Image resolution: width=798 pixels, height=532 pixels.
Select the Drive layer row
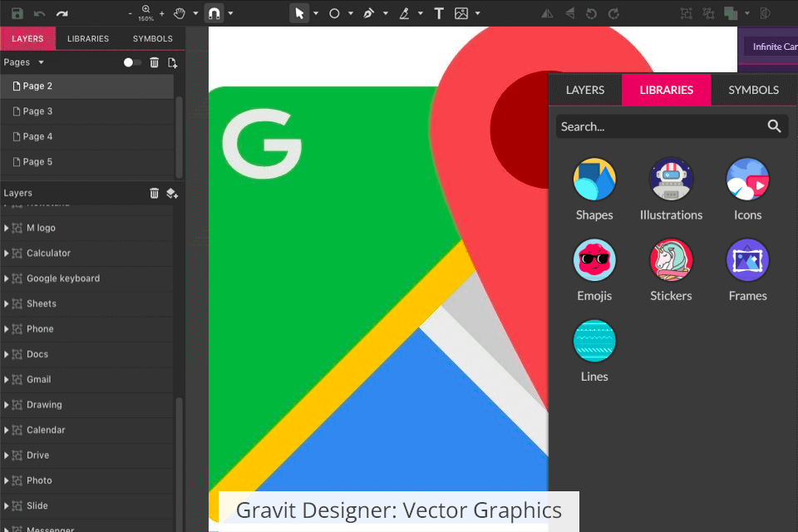coord(87,456)
